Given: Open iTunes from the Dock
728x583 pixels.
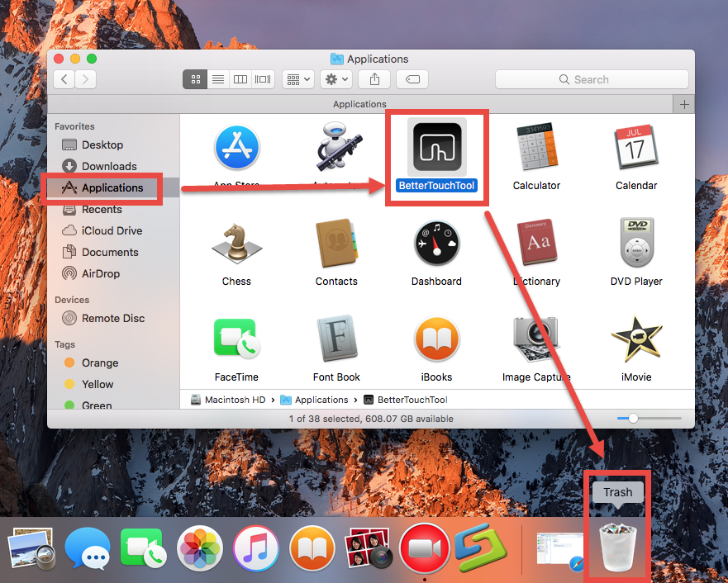Looking at the screenshot, I should tap(256, 547).
